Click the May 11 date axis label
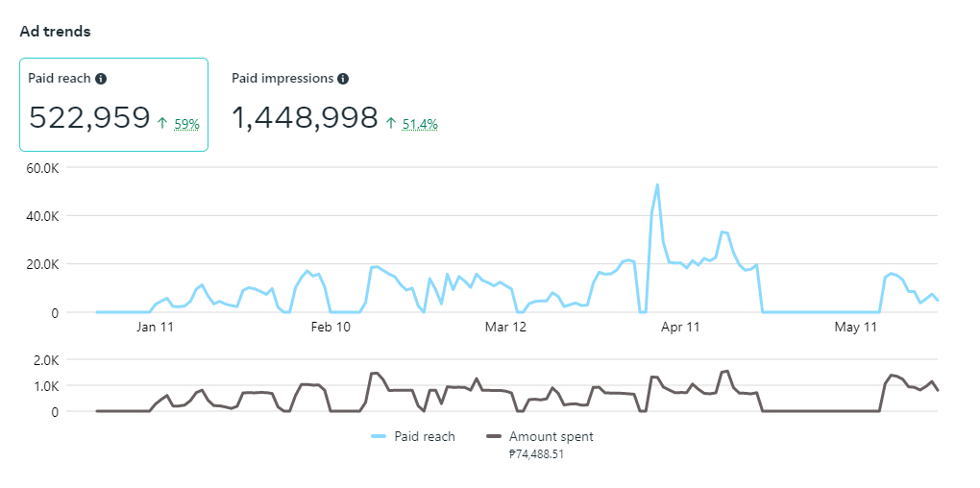Viewport: 980px width, 488px height. click(856, 328)
